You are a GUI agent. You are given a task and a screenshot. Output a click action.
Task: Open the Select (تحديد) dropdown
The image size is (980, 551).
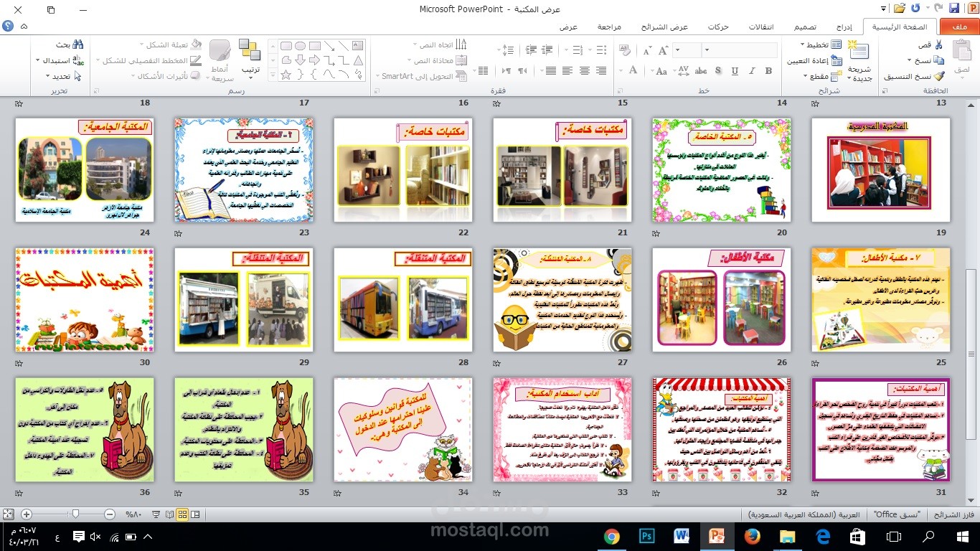point(63,76)
